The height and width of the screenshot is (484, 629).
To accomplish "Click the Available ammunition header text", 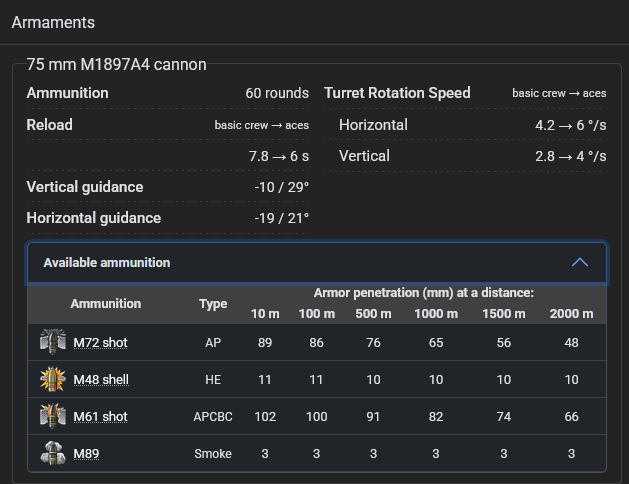I will [x=107, y=263].
